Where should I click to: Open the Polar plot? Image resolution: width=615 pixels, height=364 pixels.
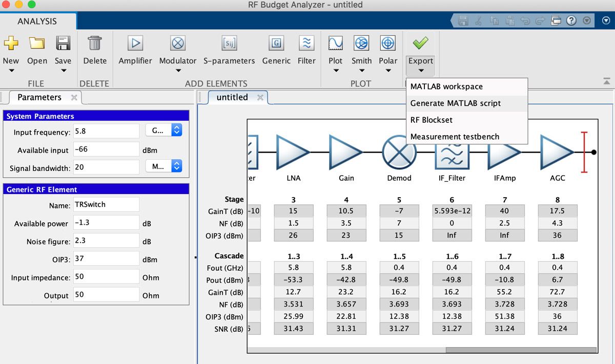pos(388,44)
